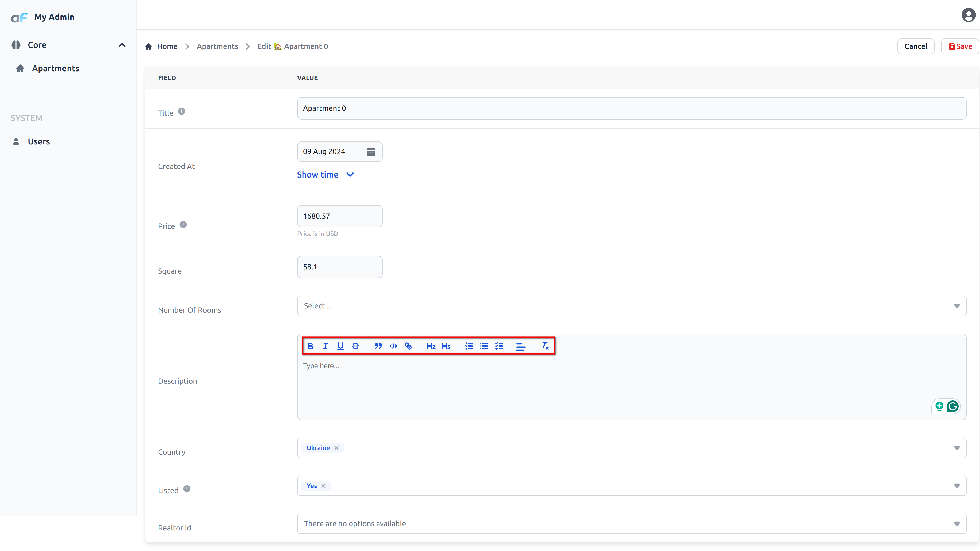Insert bulleted list in Description editor

click(484, 346)
